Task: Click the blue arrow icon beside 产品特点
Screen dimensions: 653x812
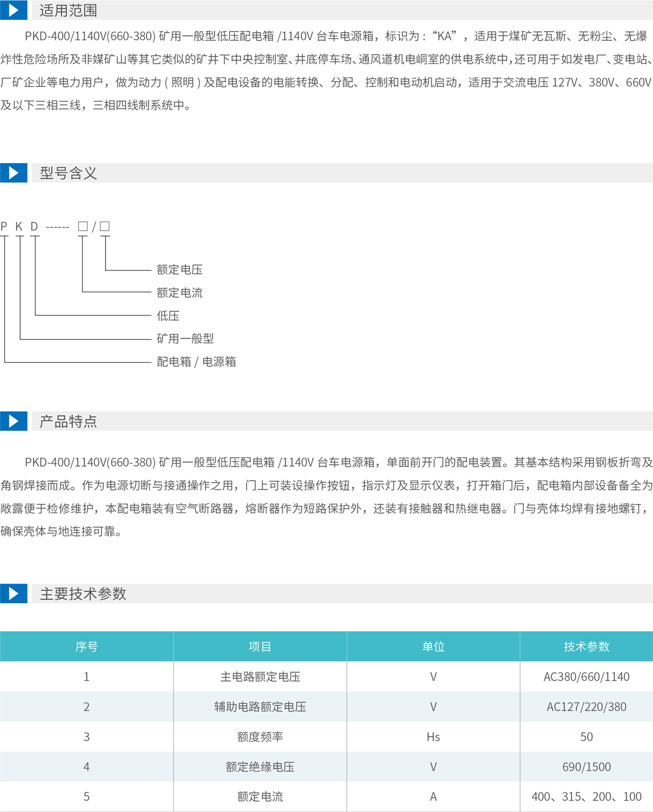Action: click(14, 421)
